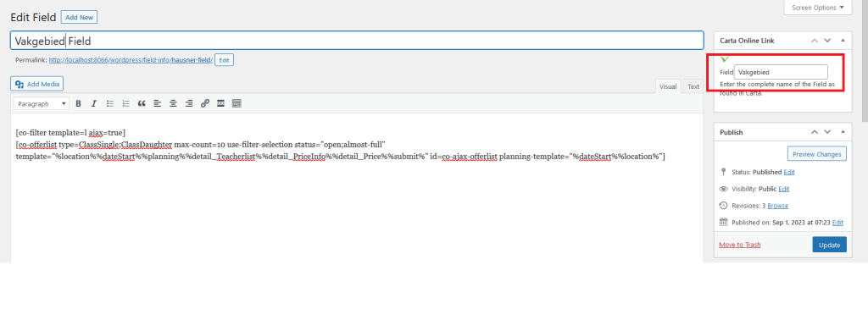The width and height of the screenshot is (868, 320).
Task: Insert a numbered list
Action: tap(125, 103)
